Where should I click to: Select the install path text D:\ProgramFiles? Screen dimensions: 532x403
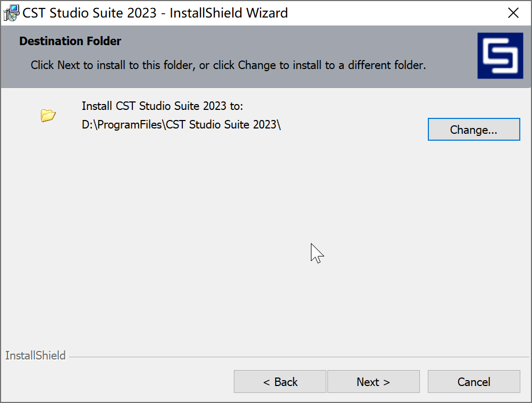(181, 124)
